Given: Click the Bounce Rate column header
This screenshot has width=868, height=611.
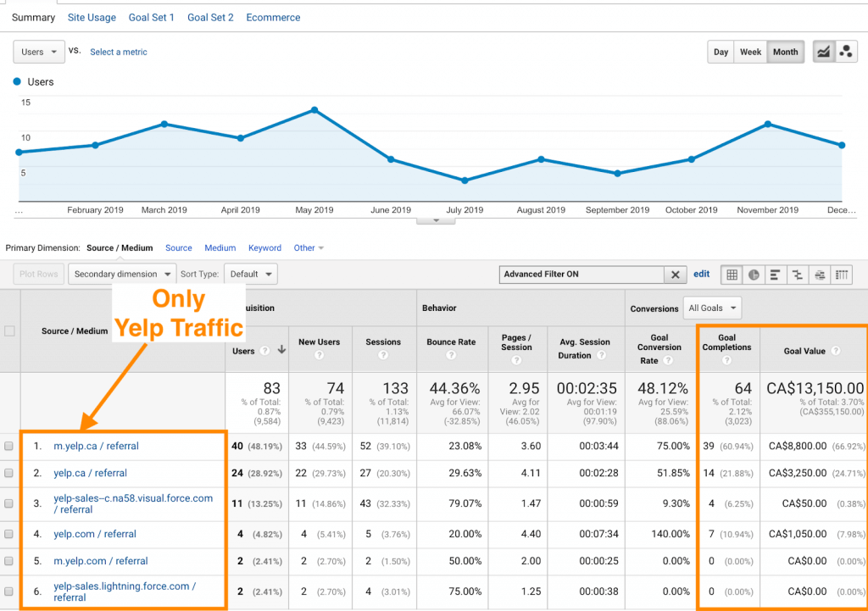Looking at the screenshot, I should click(451, 342).
